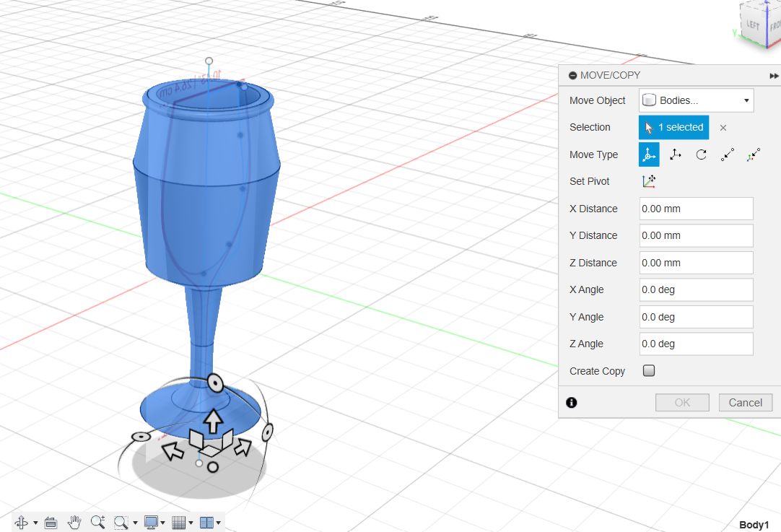Viewport: 781px width, 532px height.
Task: Enable the Create Copy checkbox
Action: click(x=648, y=370)
